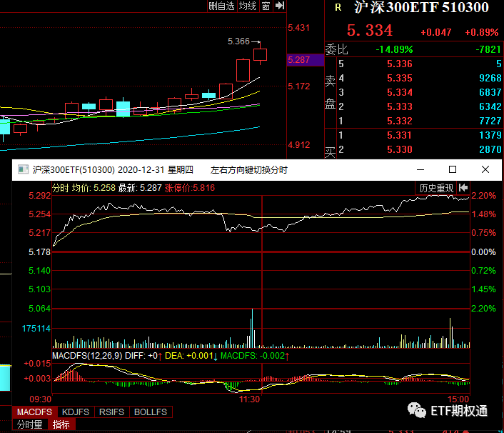Click the R marker beside 沪深300ETF title
Screen dimensions: 504x433
[x=338, y=7]
